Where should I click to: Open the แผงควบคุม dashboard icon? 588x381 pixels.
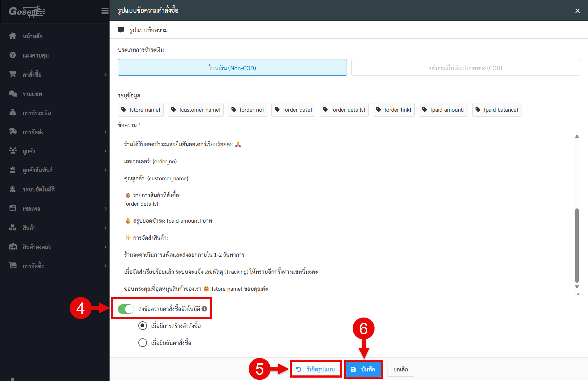point(13,55)
